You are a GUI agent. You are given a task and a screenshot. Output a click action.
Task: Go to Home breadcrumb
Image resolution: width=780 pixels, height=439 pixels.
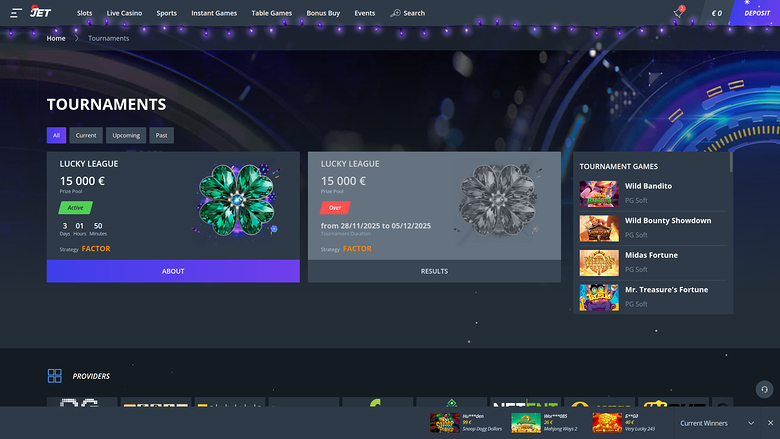click(56, 38)
